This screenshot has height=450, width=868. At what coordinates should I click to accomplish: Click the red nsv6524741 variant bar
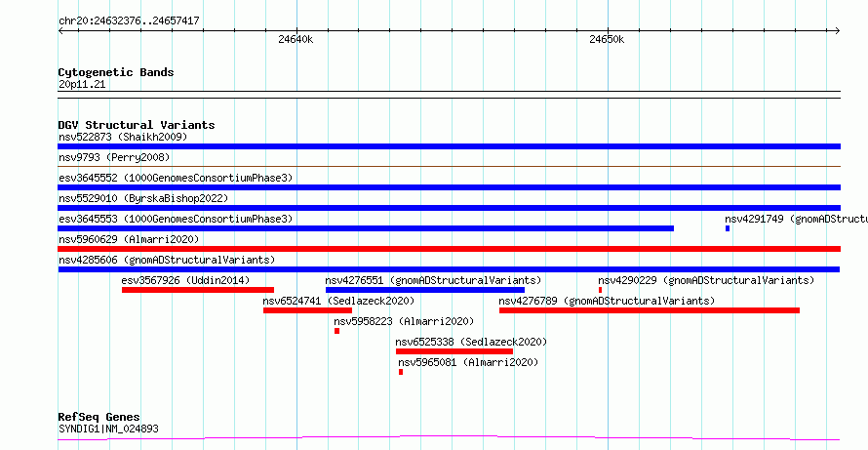307,310
